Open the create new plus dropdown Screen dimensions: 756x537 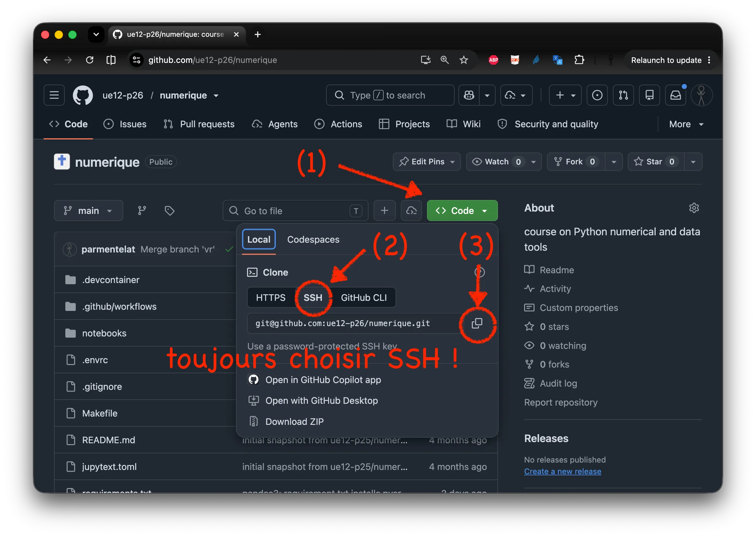(565, 95)
